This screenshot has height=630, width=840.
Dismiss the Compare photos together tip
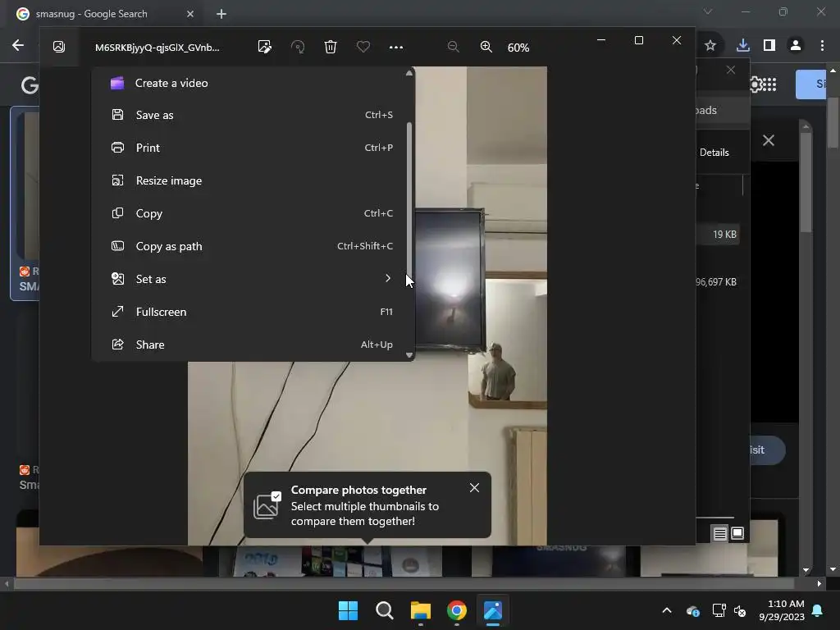click(475, 488)
